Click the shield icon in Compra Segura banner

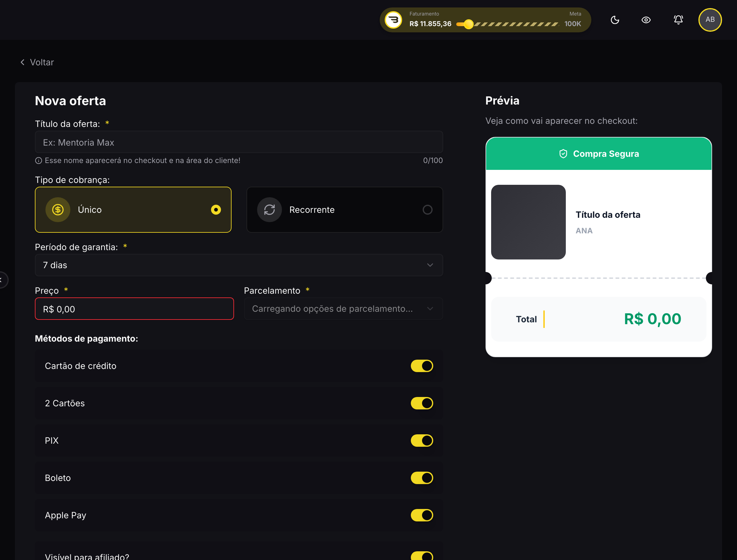click(x=563, y=154)
